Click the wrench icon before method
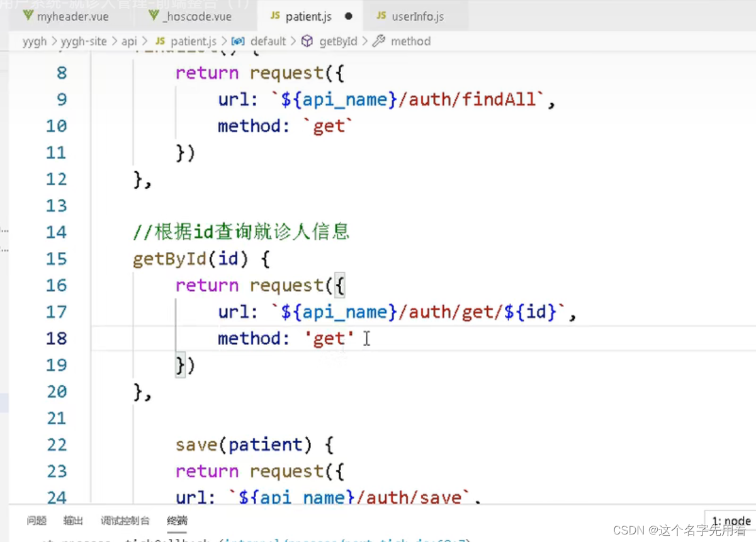 (378, 42)
